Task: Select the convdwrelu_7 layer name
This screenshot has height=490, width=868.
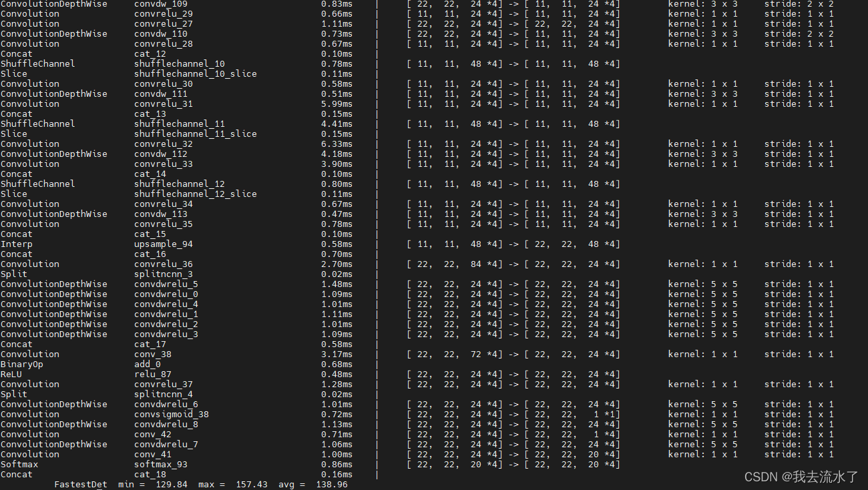Action: pyautogui.click(x=166, y=445)
